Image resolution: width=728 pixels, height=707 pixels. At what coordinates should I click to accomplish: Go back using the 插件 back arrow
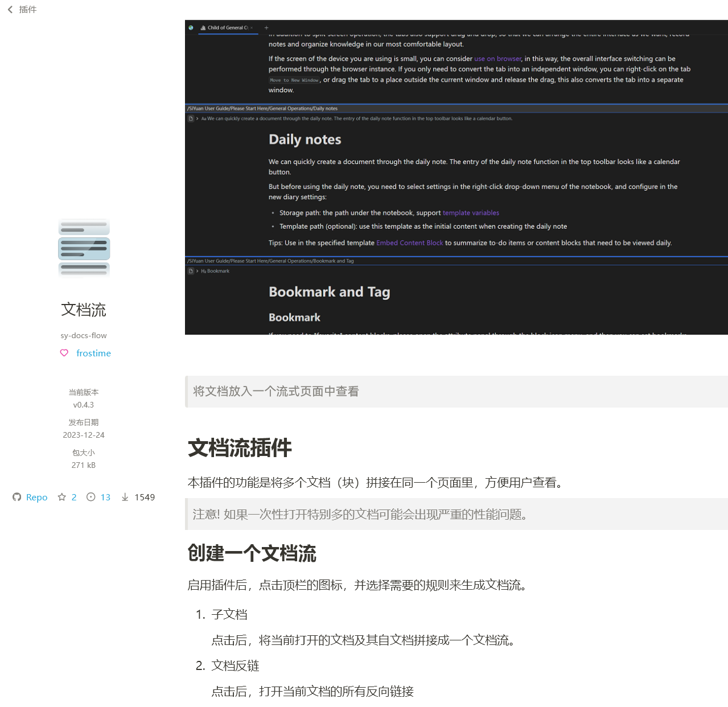click(x=10, y=10)
